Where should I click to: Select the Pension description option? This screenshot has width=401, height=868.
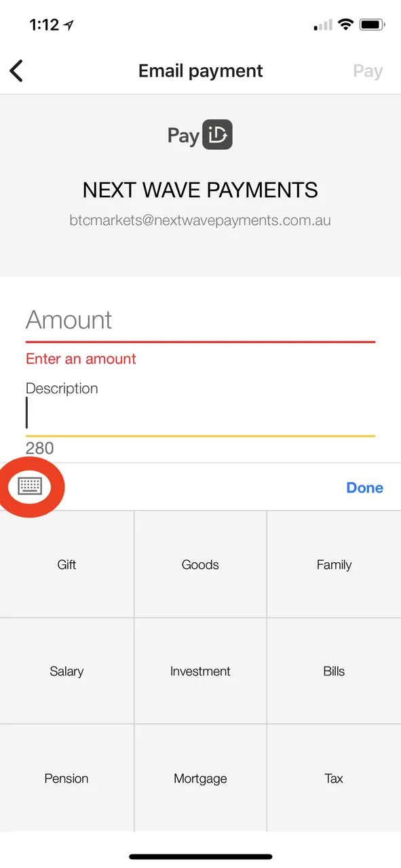pos(66,778)
